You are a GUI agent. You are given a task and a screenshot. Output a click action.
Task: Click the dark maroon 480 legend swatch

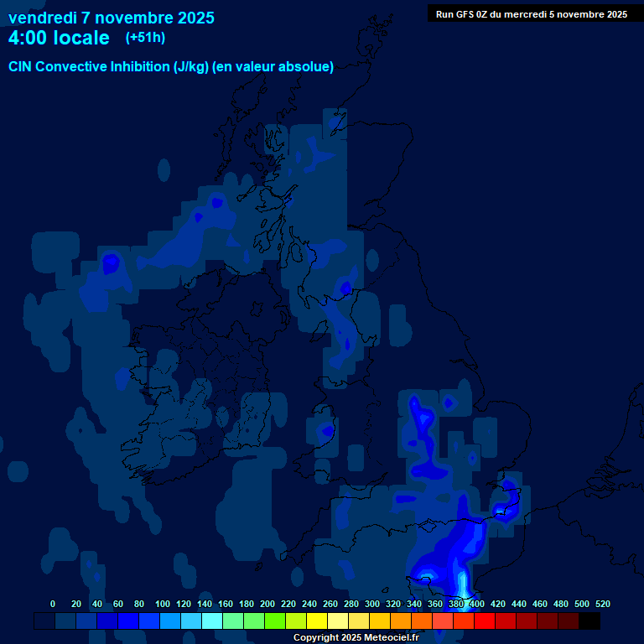pyautogui.click(x=548, y=621)
